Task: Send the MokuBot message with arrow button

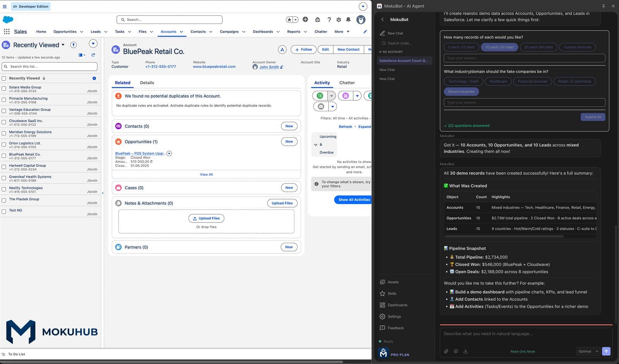Action: 606,351
